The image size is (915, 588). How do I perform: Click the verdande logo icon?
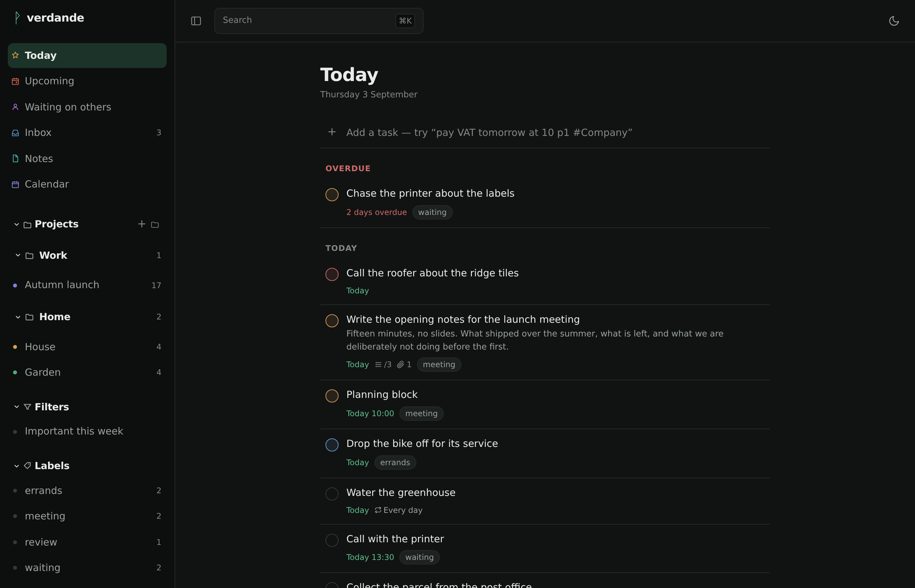coord(17,18)
